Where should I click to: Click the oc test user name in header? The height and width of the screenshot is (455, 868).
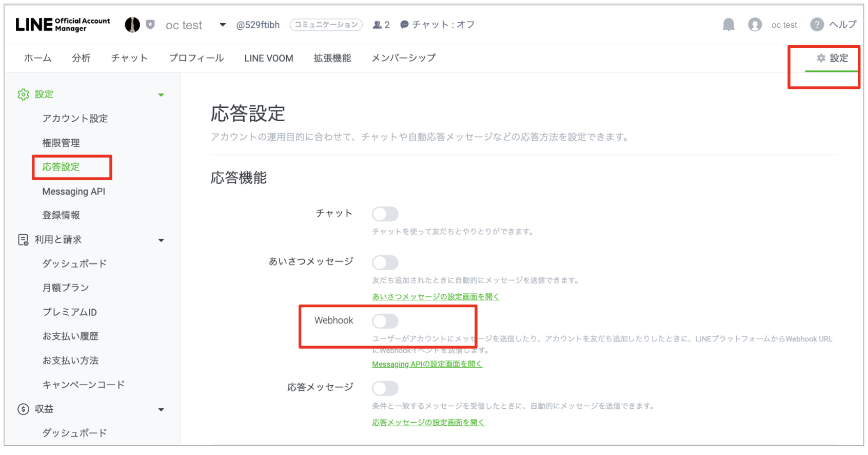(x=784, y=25)
